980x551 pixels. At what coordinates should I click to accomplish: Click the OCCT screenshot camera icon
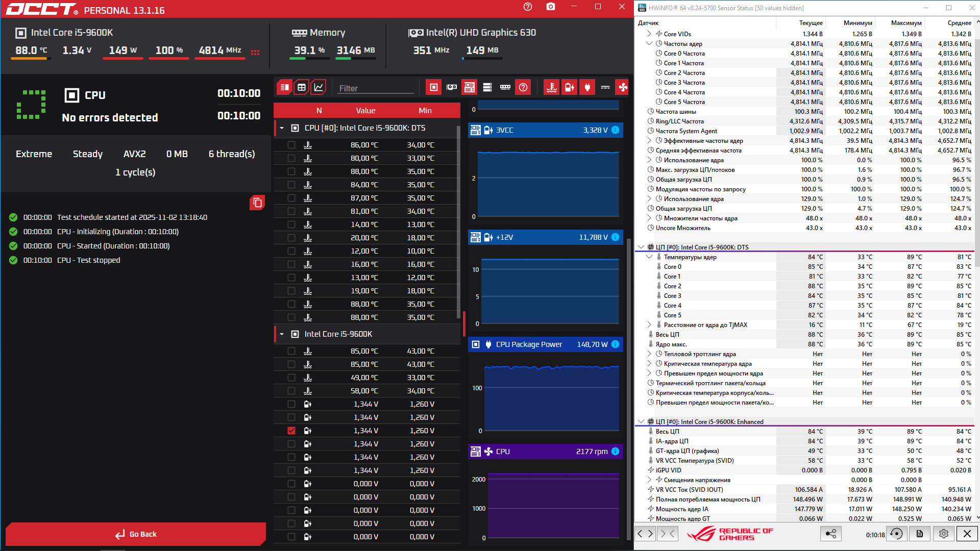[550, 7]
